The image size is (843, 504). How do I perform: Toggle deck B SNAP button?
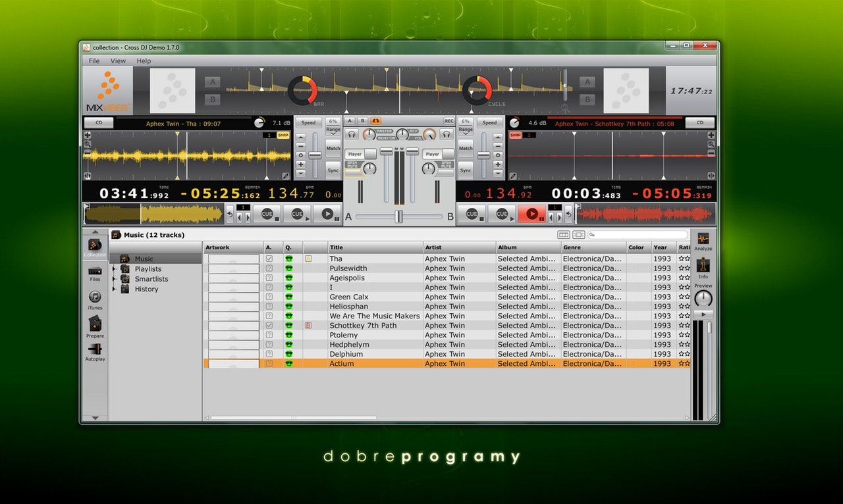click(515, 135)
